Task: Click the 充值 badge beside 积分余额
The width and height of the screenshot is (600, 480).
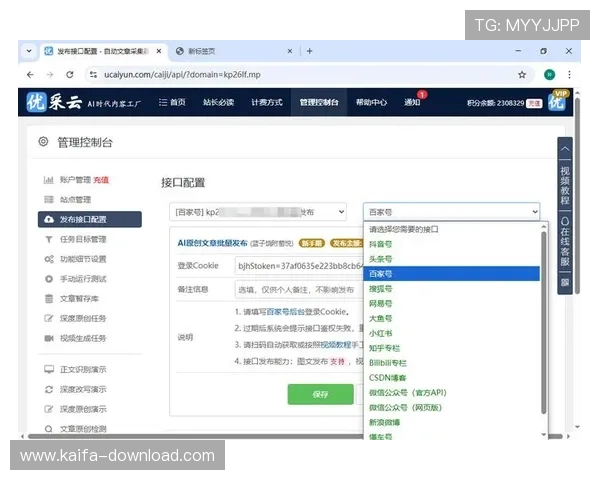Action: pyautogui.click(x=534, y=103)
